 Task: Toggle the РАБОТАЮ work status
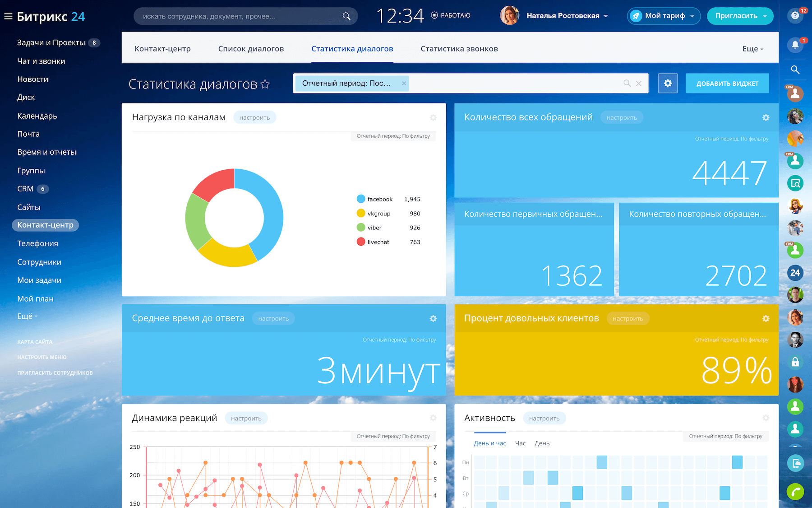(451, 16)
